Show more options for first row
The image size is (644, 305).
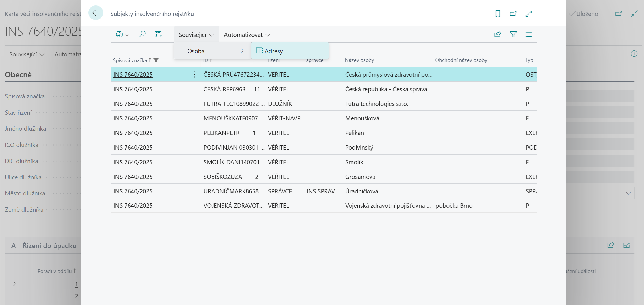[194, 75]
